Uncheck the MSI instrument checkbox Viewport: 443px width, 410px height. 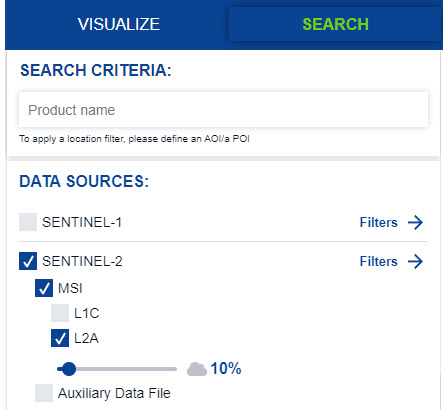point(44,288)
